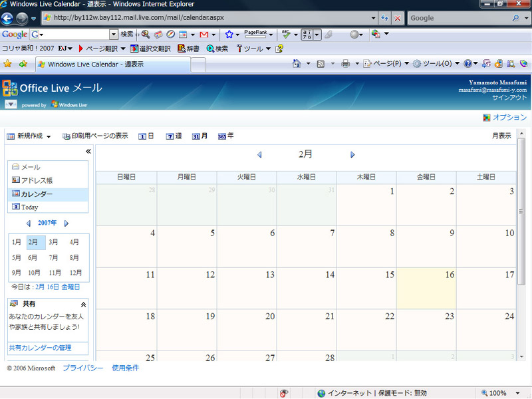Click the calendar vertical scrollbar thumb
Image resolution: width=532 pixels, height=399 pixels.
pyautogui.click(x=521, y=211)
